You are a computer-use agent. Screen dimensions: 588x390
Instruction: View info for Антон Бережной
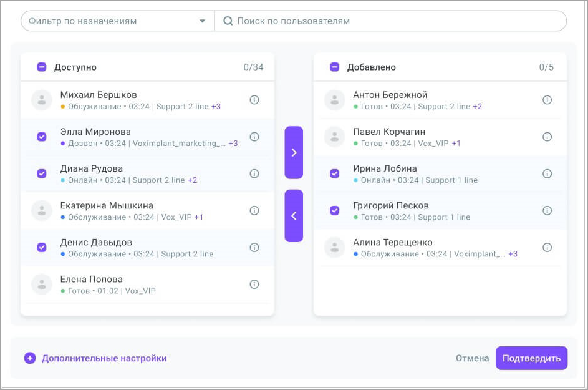[x=547, y=100]
